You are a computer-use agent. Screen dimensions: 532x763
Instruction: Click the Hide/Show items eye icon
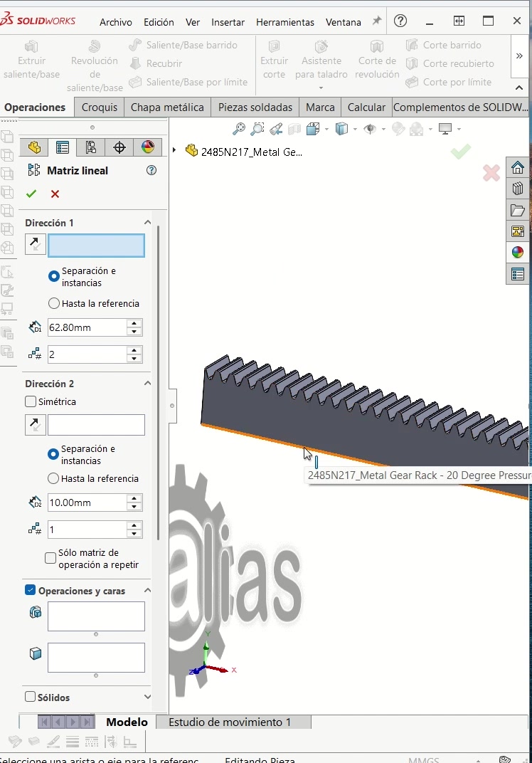tap(370, 128)
